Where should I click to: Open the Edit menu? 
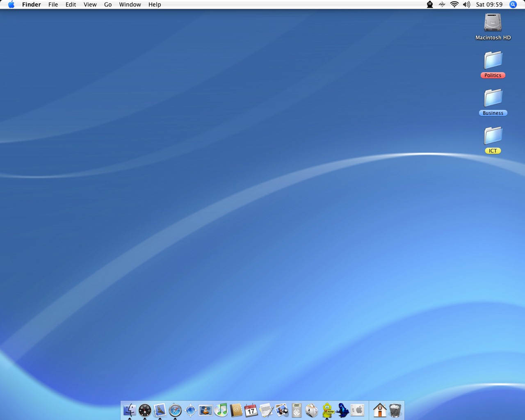[x=71, y=5]
